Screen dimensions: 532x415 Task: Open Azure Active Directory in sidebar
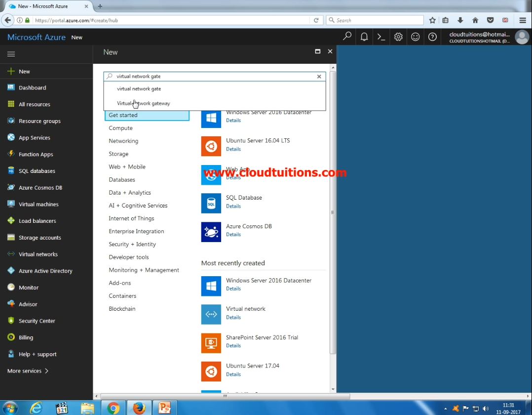pyautogui.click(x=46, y=271)
